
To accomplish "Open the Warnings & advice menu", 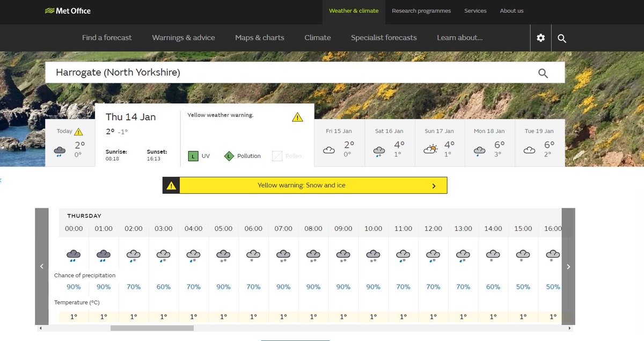I will (184, 38).
